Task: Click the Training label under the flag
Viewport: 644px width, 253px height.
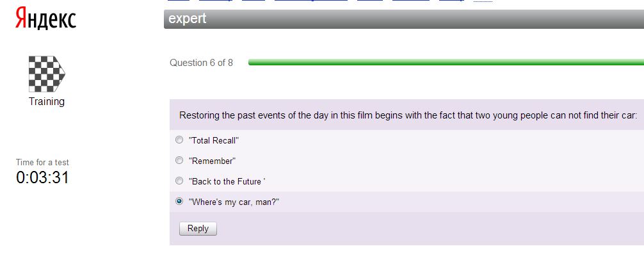Action: [46, 101]
